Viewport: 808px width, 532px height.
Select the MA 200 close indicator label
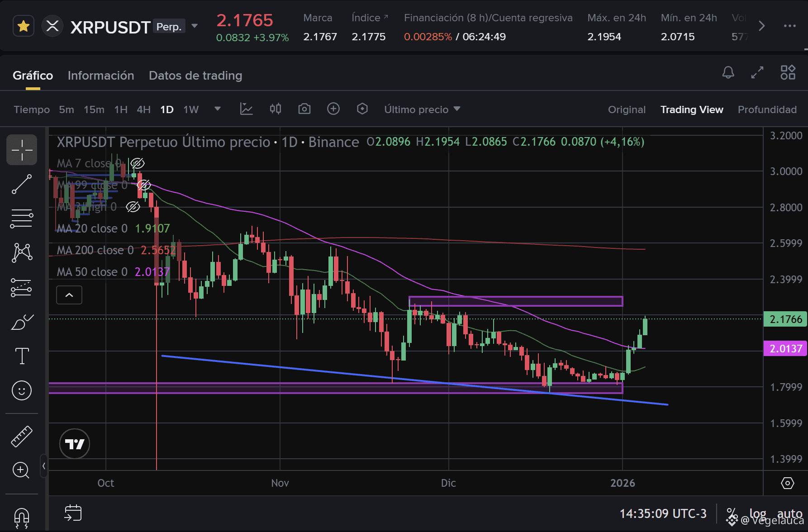[95, 250]
